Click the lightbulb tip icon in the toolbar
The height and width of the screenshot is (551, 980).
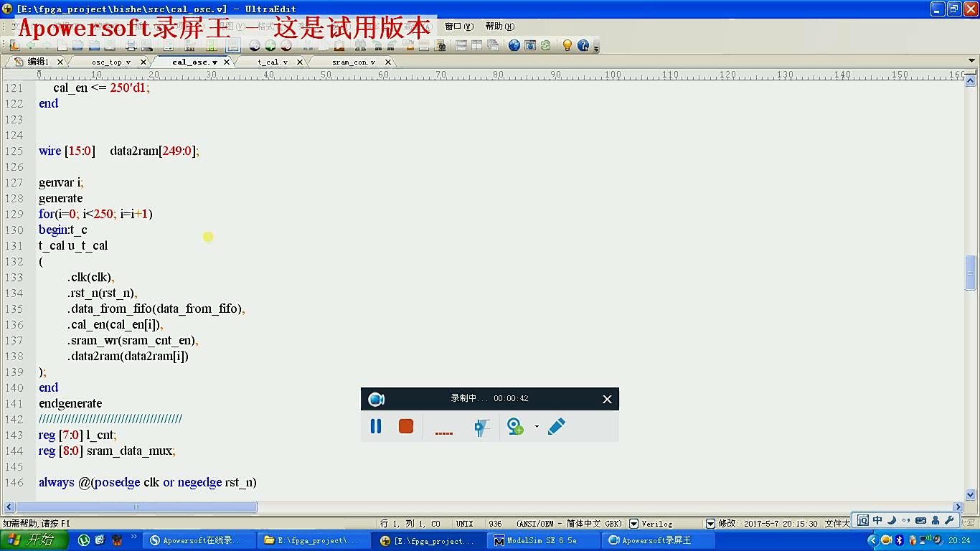[x=567, y=45]
